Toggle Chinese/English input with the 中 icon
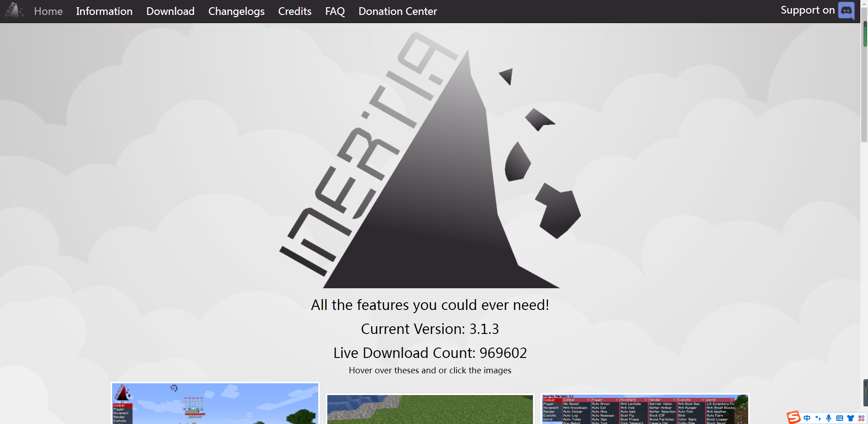This screenshot has width=868, height=424. [x=807, y=418]
